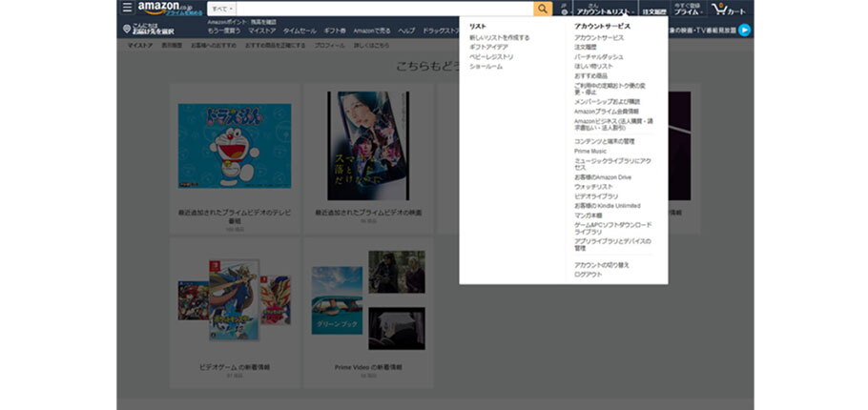This screenshot has width=868, height=410.
Task: Open the Doraemon TV show thumbnail
Action: 235,146
